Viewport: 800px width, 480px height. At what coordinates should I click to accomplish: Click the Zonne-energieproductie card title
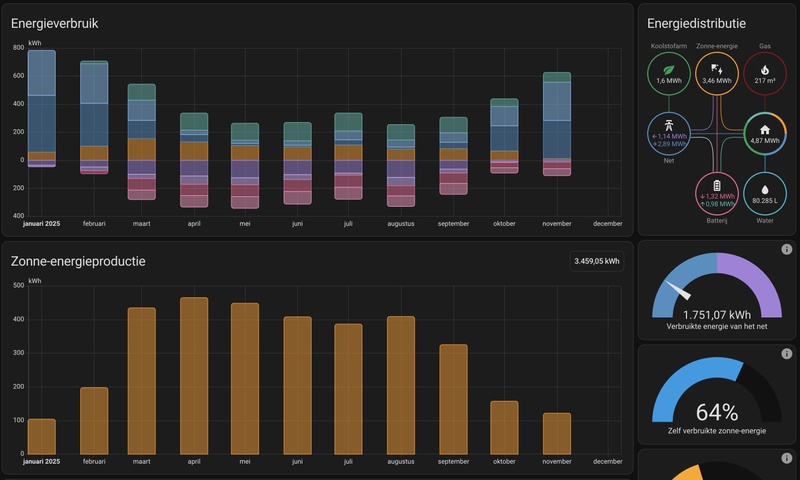(x=78, y=261)
